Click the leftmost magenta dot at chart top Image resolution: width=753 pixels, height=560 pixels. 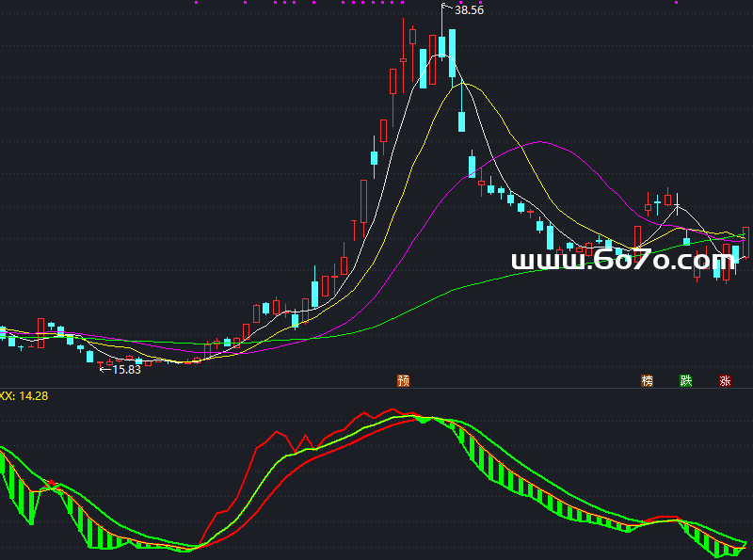point(196,3)
